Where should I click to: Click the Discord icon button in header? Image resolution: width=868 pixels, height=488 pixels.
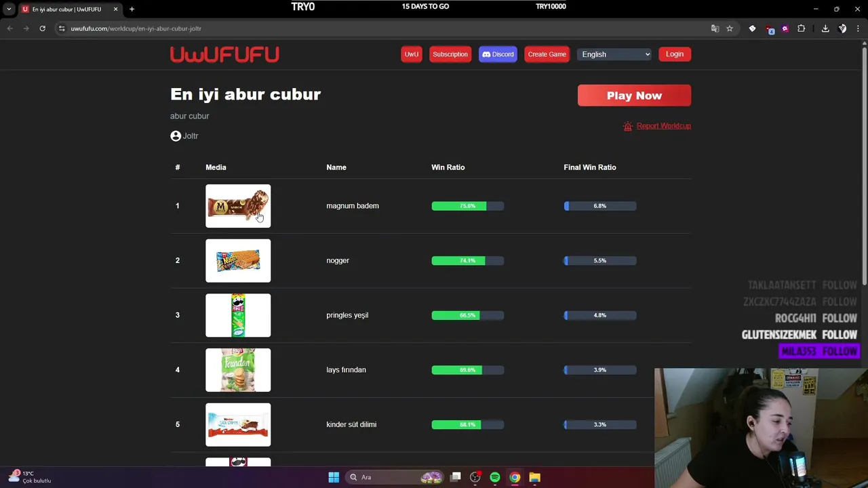[498, 54]
